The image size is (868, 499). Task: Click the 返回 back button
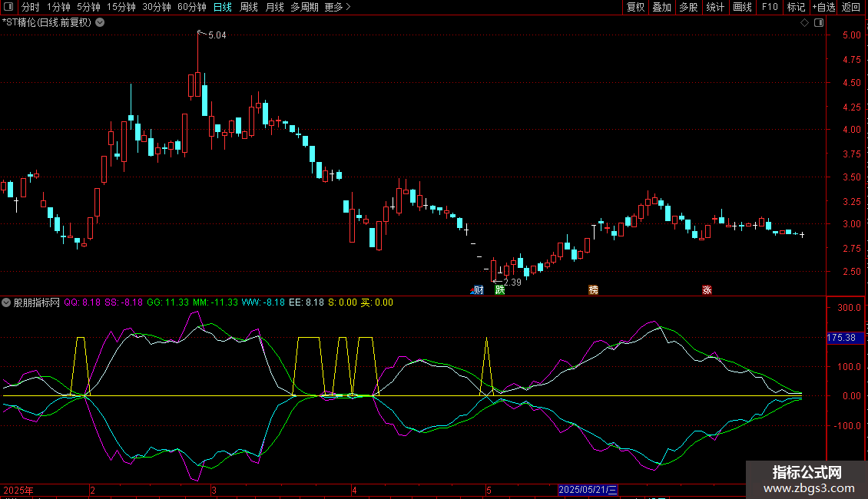[x=851, y=7]
